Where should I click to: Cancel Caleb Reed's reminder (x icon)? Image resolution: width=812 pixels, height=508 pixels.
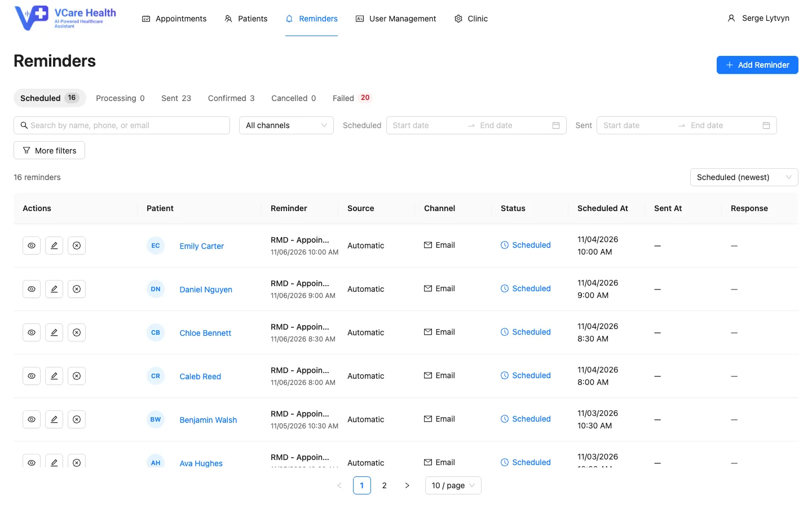77,376
